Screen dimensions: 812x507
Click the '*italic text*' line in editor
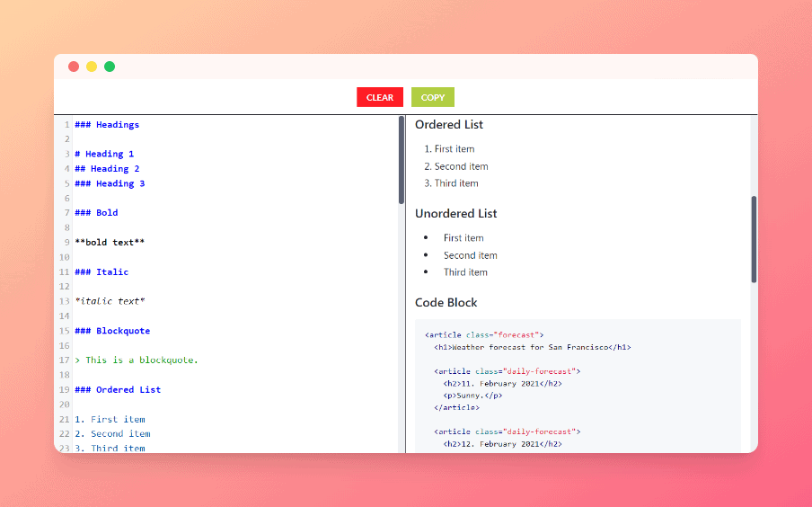pyautogui.click(x=110, y=301)
